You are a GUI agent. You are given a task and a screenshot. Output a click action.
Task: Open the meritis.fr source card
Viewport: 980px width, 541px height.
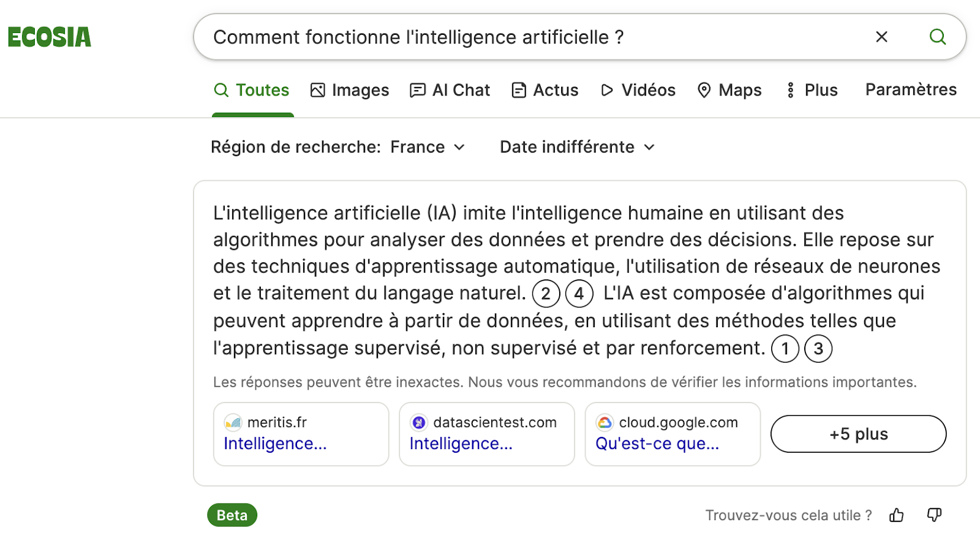tap(301, 434)
